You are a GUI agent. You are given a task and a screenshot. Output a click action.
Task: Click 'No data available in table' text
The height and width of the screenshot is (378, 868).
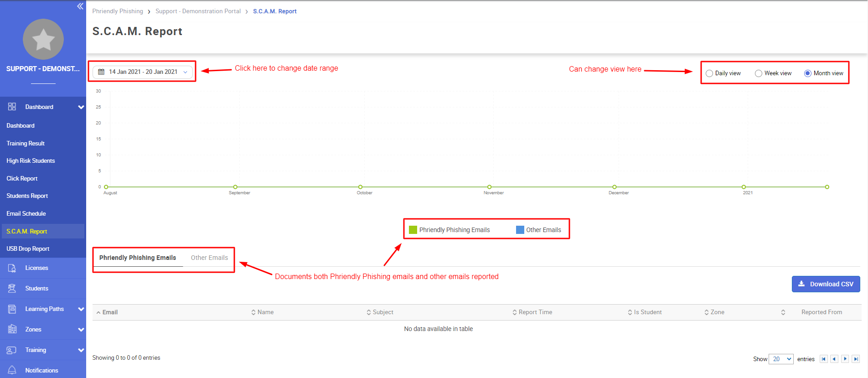pyautogui.click(x=438, y=329)
